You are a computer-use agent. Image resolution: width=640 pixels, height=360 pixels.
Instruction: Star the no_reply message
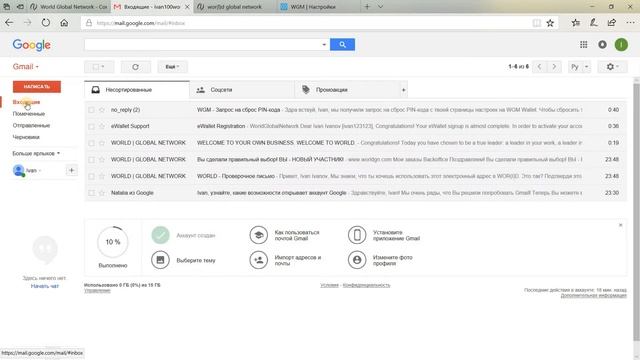point(102,110)
